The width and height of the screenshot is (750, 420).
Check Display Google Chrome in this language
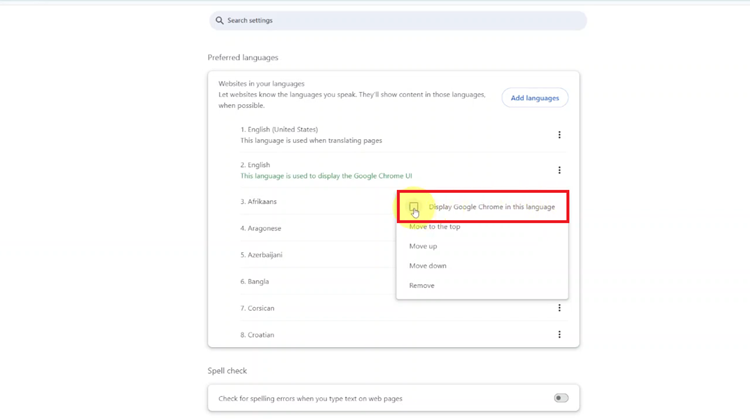[x=414, y=207]
